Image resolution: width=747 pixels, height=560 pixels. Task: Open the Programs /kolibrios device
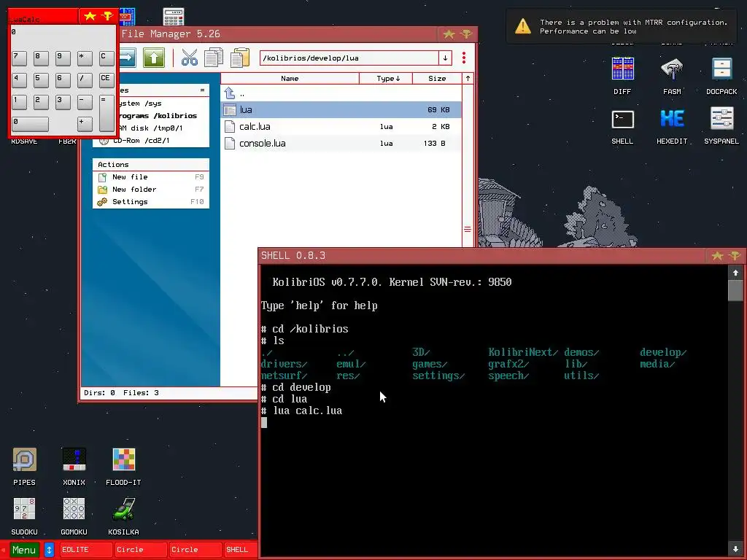click(x=158, y=116)
